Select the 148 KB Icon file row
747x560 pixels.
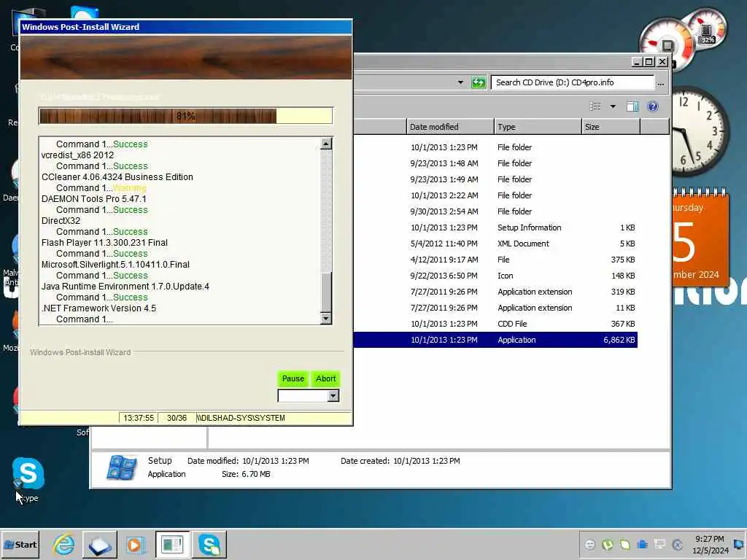click(495, 276)
